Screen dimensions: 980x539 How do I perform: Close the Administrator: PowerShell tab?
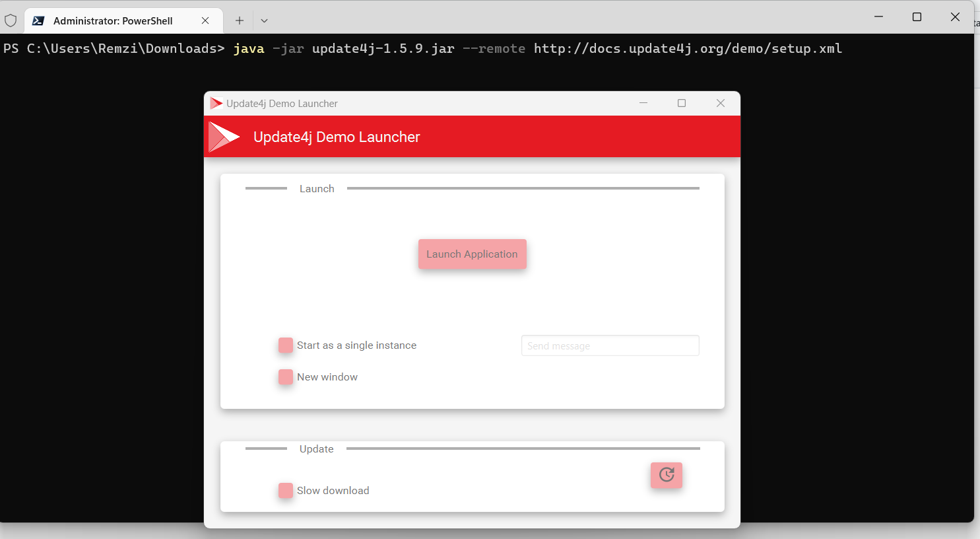205,20
